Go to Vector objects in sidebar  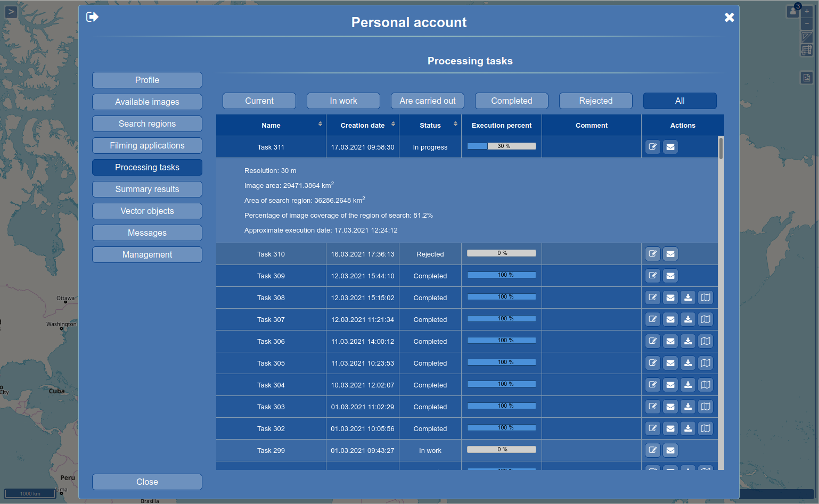[147, 211]
